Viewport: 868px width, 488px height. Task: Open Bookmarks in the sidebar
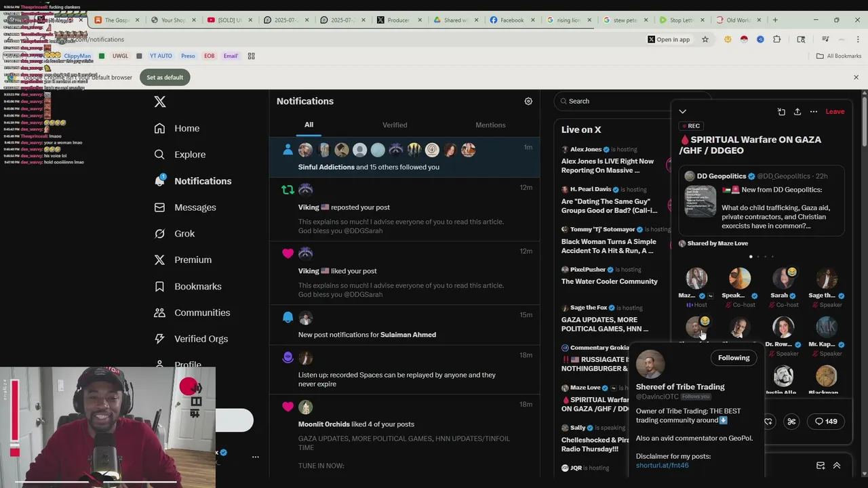pyautogui.click(x=188, y=287)
